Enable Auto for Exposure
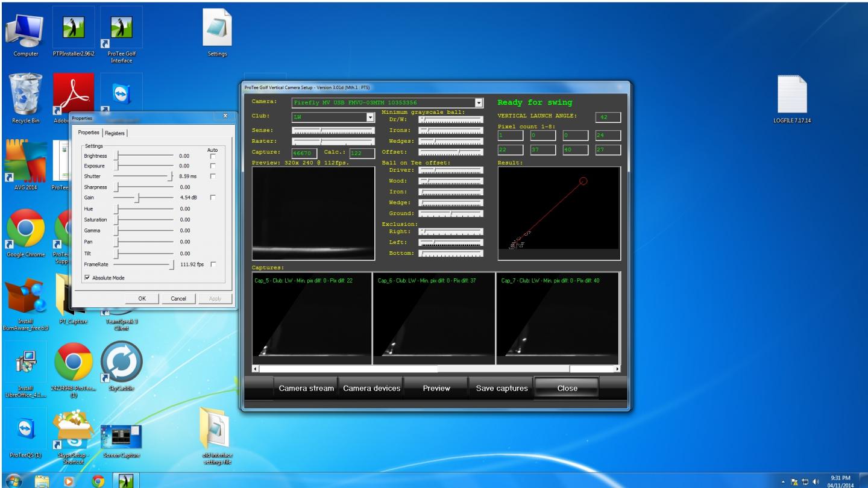 (x=212, y=165)
